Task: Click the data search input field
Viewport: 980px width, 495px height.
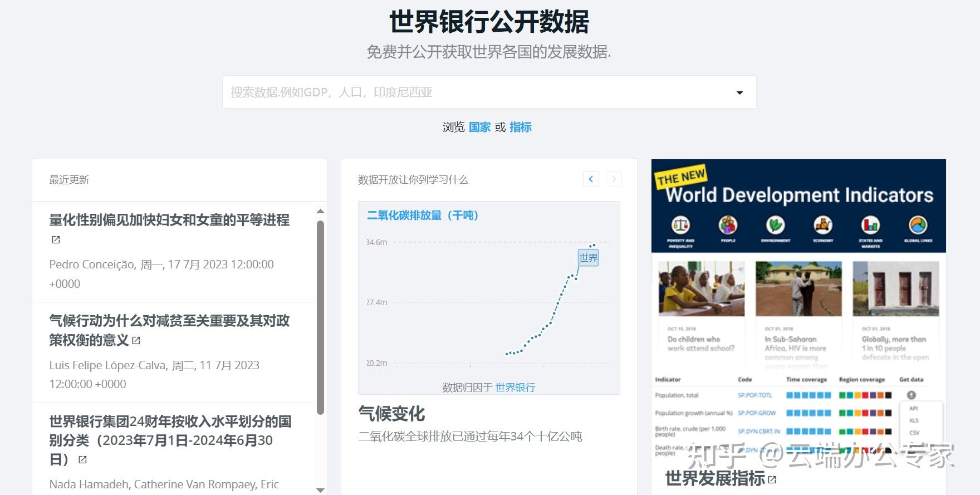Action: pyautogui.click(x=489, y=92)
